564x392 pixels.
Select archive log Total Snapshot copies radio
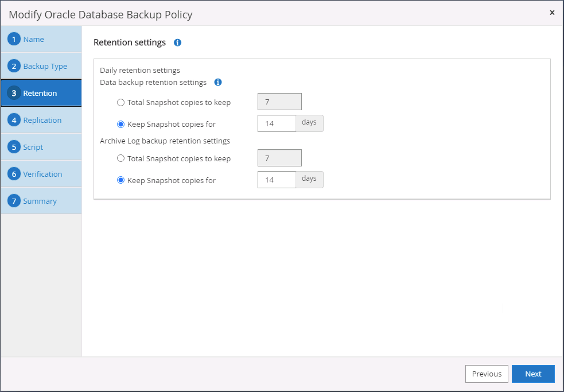point(120,158)
